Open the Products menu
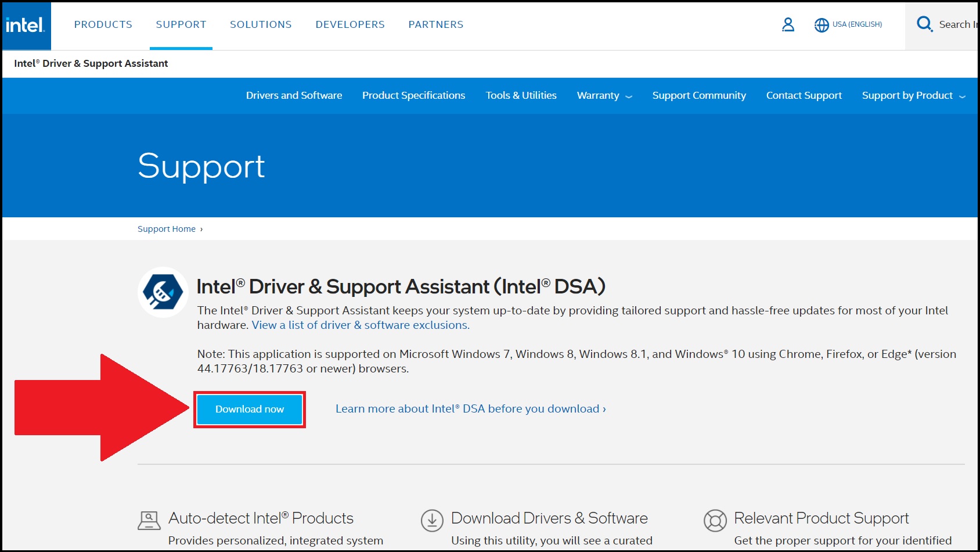This screenshot has width=980, height=552. click(x=103, y=24)
